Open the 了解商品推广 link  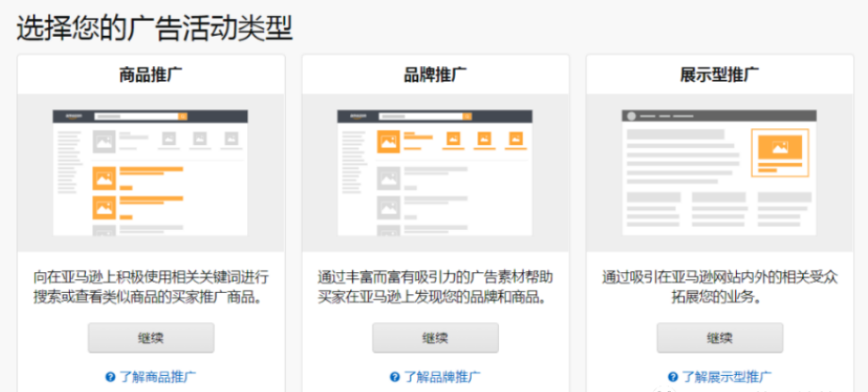coord(158,377)
